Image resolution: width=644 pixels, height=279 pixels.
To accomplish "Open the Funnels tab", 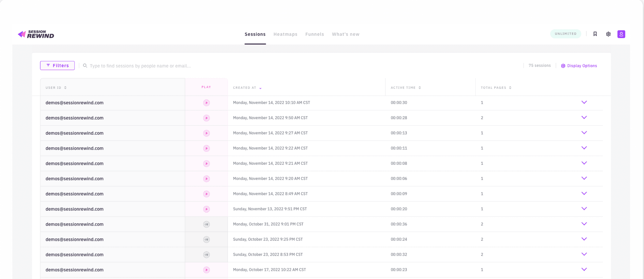I will (x=314, y=34).
